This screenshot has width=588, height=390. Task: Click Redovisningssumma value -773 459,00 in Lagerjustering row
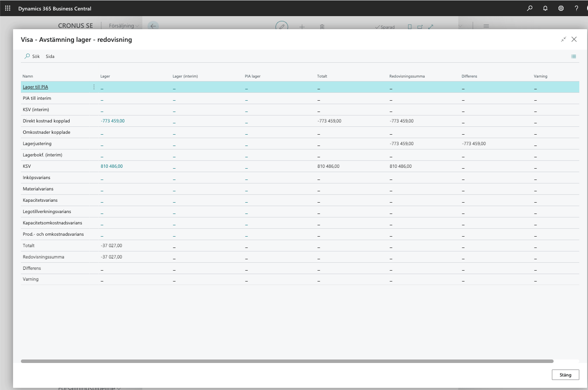click(x=401, y=143)
